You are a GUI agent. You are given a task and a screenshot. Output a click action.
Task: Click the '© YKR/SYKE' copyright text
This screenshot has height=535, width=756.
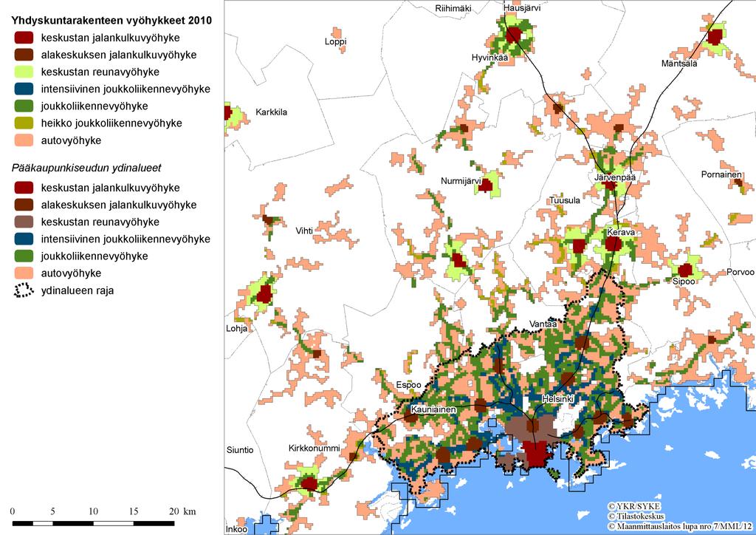(x=634, y=506)
